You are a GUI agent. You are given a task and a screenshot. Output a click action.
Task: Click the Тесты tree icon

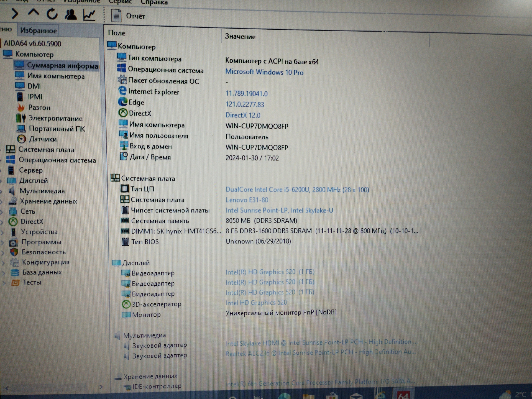[x=15, y=283]
